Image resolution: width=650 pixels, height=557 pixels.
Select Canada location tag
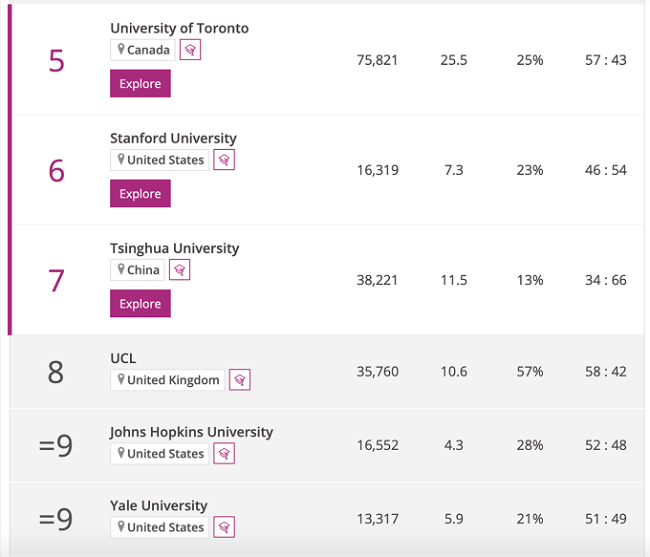(x=143, y=50)
